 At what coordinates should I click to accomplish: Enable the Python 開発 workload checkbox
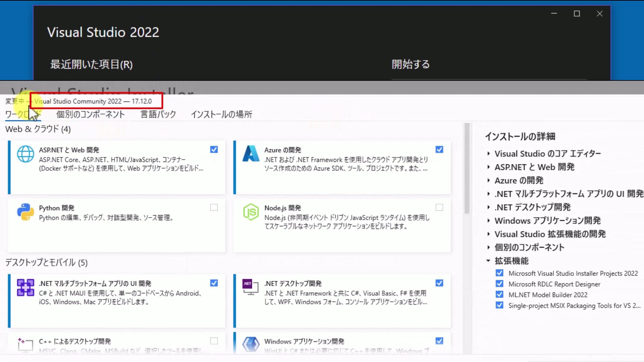tap(214, 207)
